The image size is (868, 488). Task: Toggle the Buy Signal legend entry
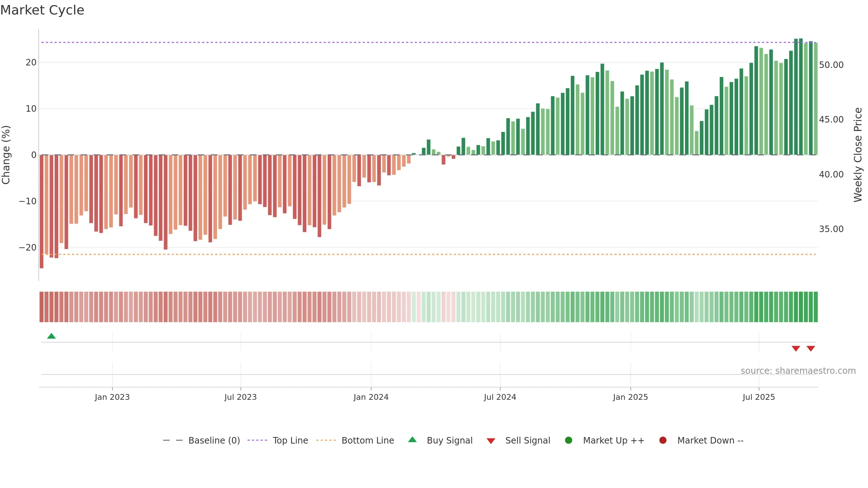[x=440, y=440]
